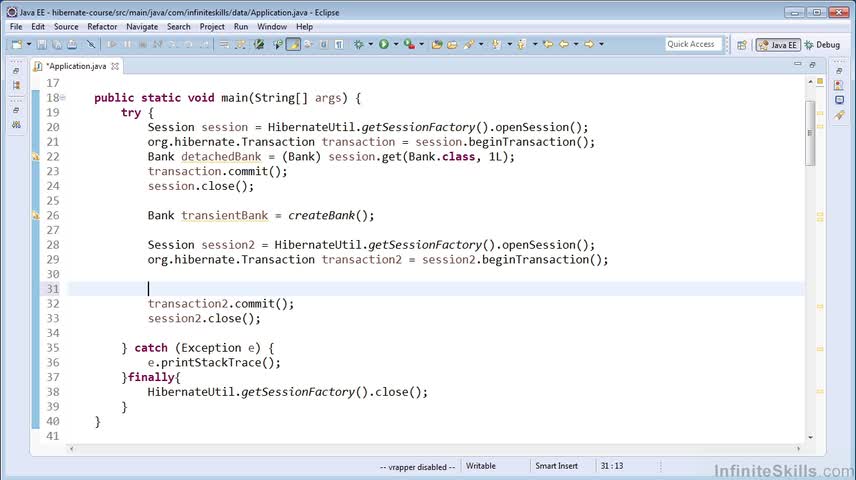Switch to the Debug perspective

822,45
